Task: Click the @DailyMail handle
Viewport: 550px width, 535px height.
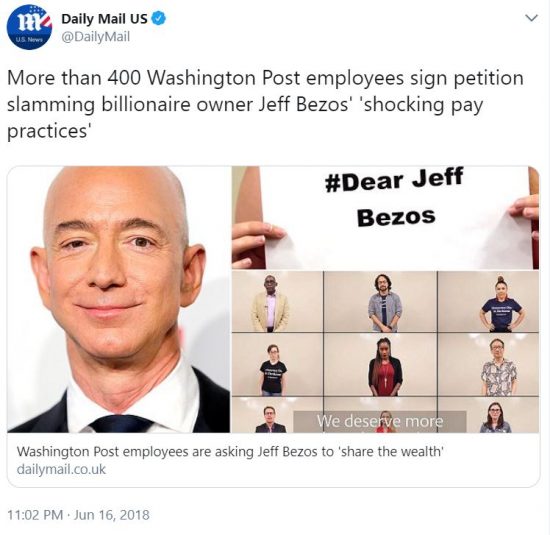Action: tap(95, 36)
